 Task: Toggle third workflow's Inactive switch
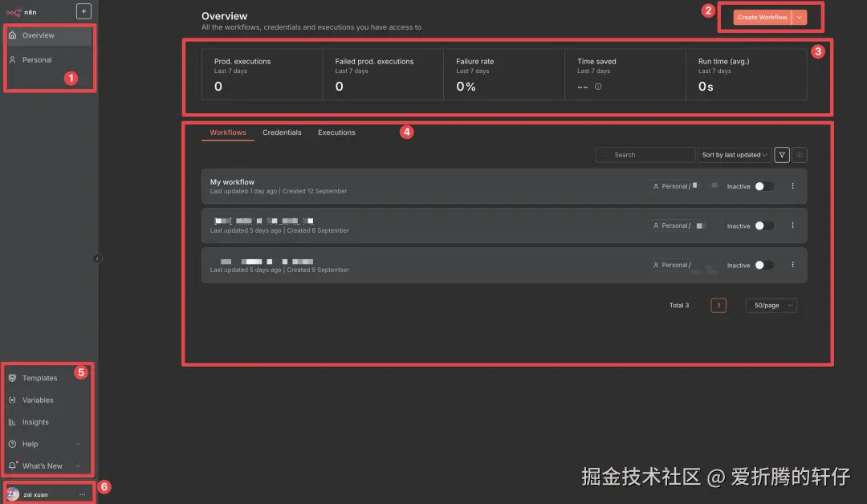[x=764, y=266]
